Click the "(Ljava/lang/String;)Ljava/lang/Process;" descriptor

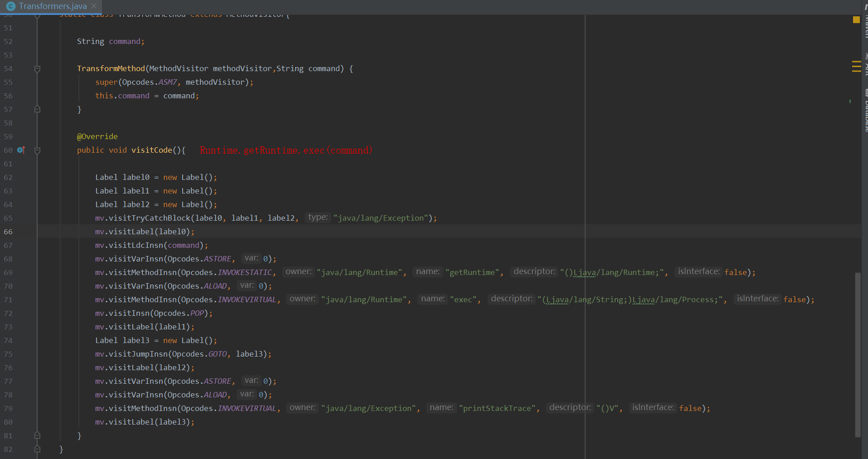630,300
